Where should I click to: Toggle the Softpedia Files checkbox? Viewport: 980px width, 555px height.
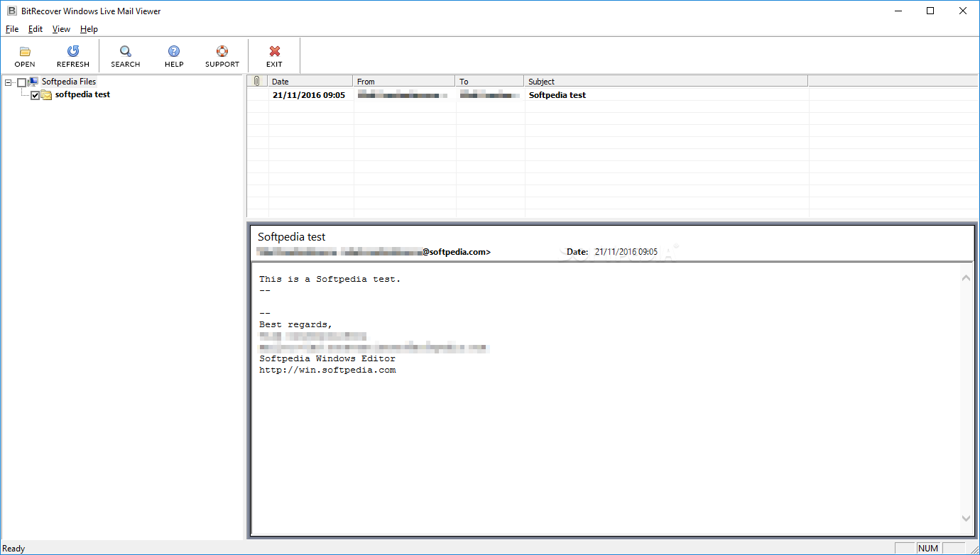click(x=21, y=82)
